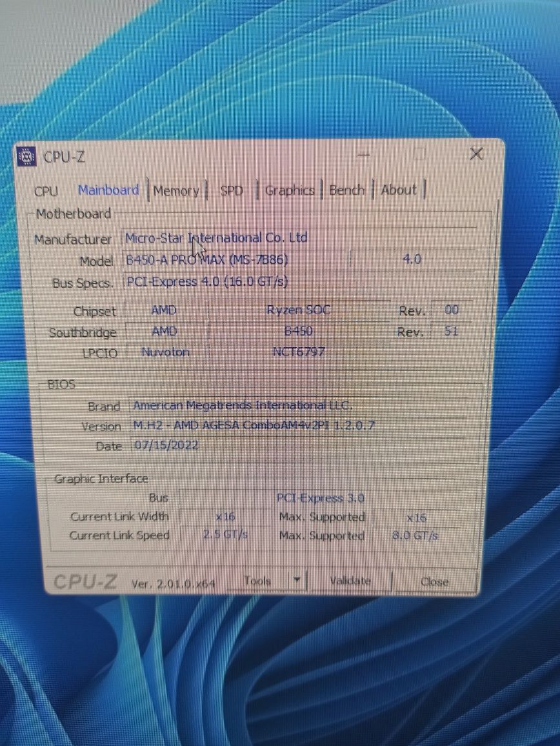The height and width of the screenshot is (746, 560).
Task: Open the Graphics tab
Action: click(290, 190)
